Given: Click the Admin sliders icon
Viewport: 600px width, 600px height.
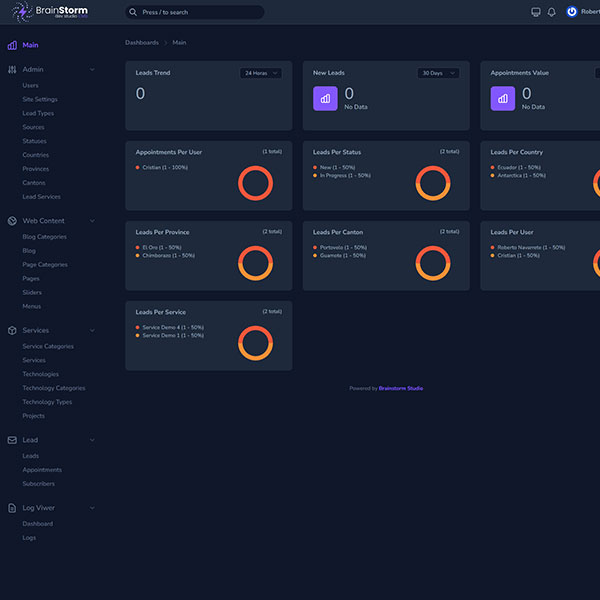Looking at the screenshot, I should 12,70.
